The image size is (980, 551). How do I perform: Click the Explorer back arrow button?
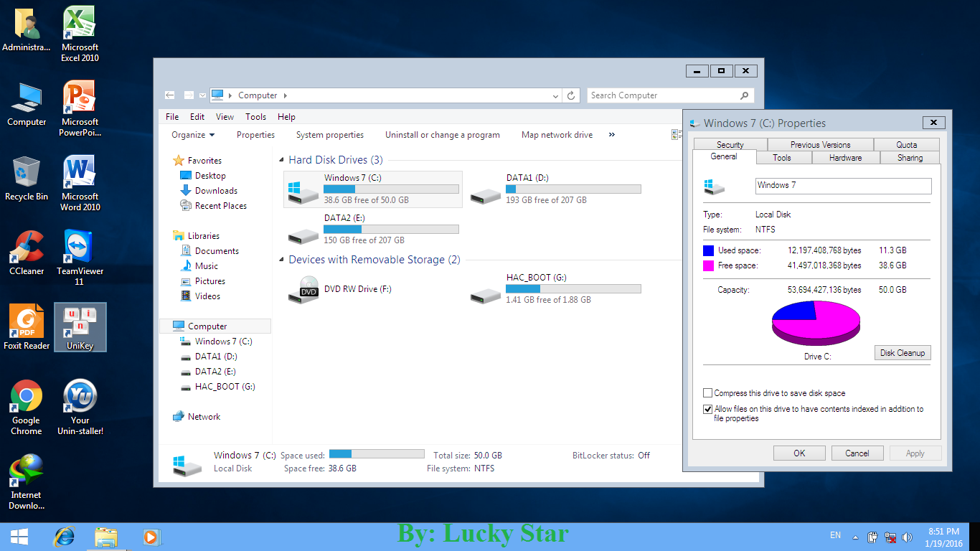[x=170, y=95]
